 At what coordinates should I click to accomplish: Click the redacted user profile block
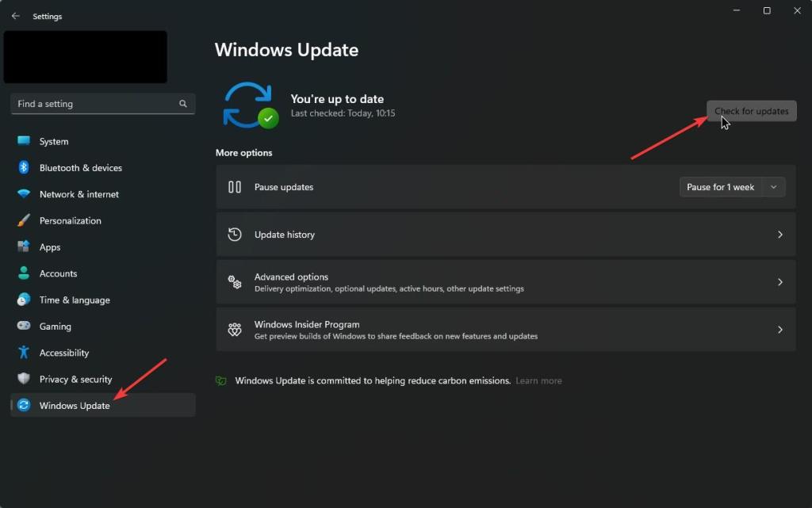pyautogui.click(x=86, y=57)
